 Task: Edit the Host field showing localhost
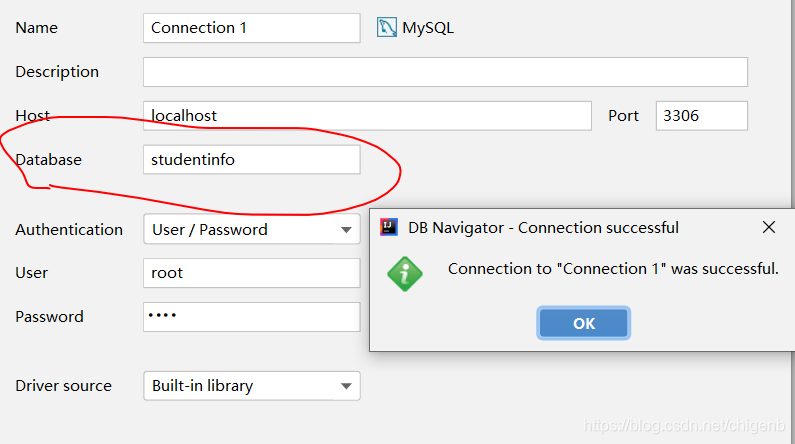tap(367, 116)
